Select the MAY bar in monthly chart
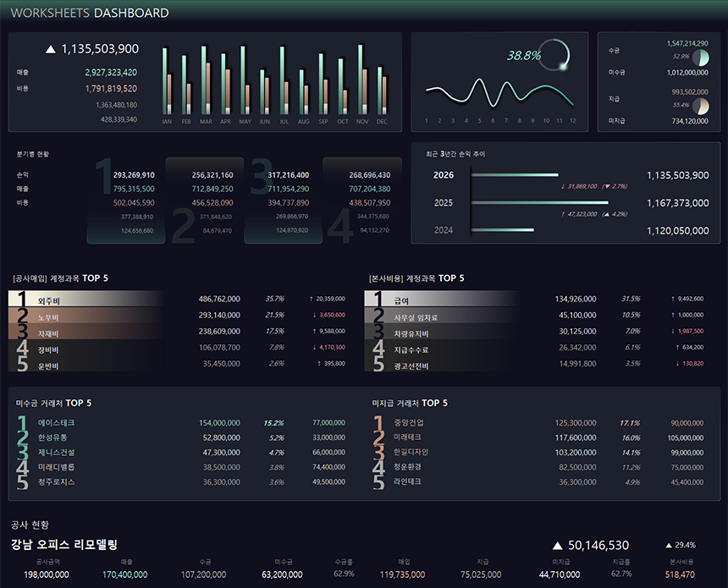This screenshot has width=728, height=588. click(245, 80)
